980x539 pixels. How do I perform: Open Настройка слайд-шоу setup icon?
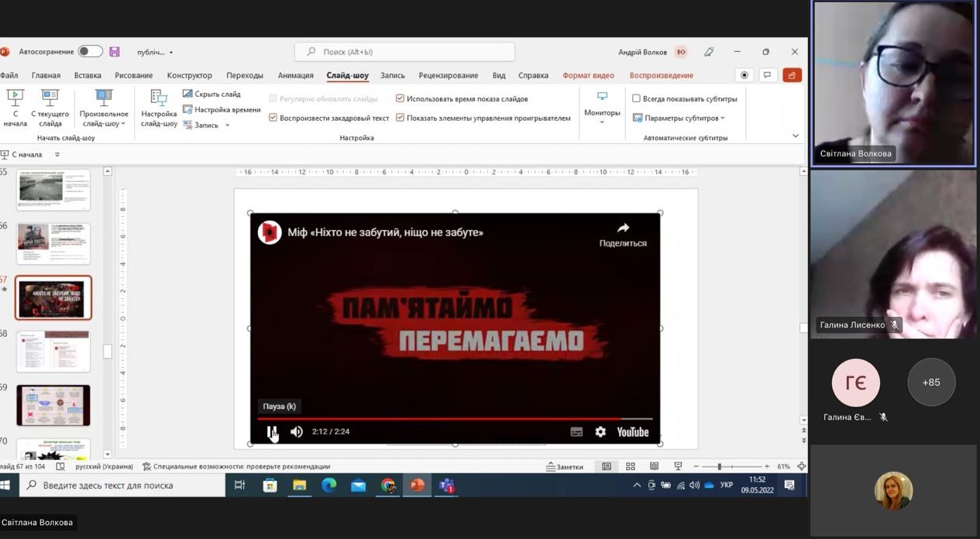159,98
